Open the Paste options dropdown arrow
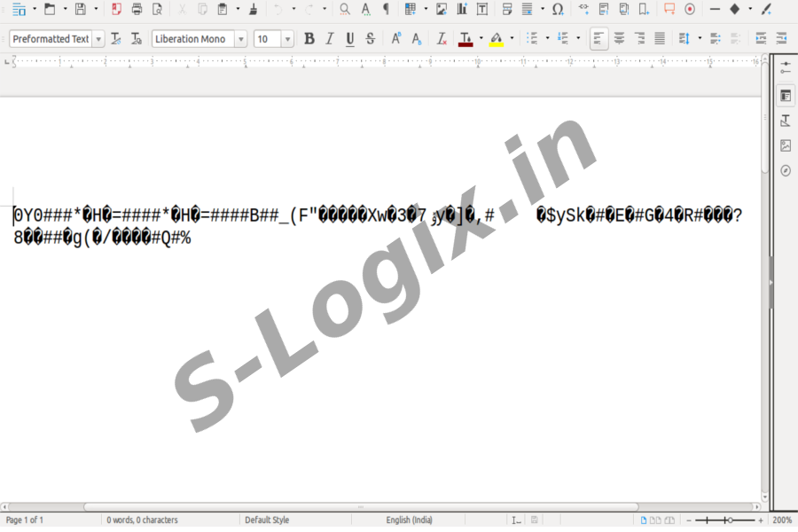798x532 pixels. [238, 9]
